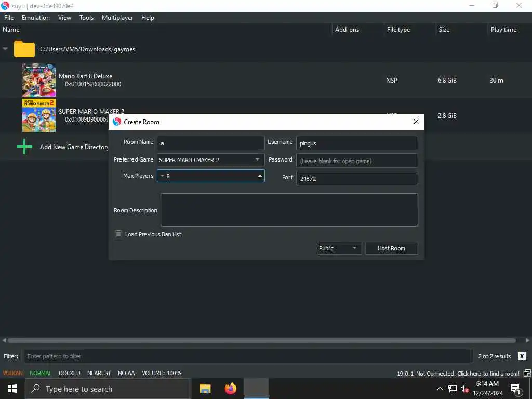Click the suyu app icon in title bar
Image resolution: width=532 pixels, height=399 pixels.
click(5, 6)
